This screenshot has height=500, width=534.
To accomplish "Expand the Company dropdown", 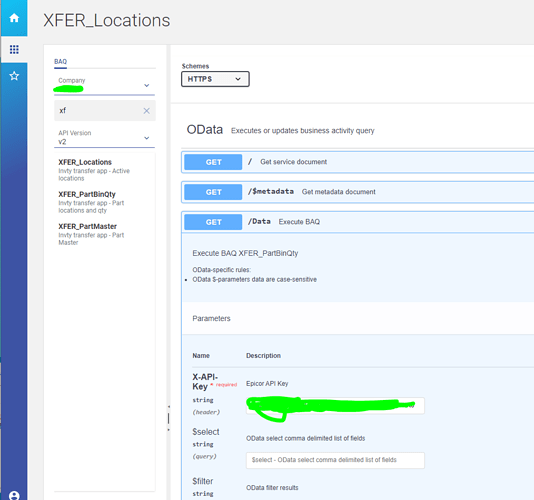I will tap(105, 85).
